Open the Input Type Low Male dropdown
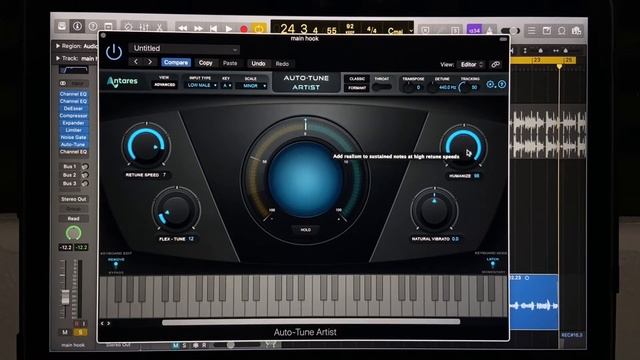The height and width of the screenshot is (360, 640). coord(202,85)
